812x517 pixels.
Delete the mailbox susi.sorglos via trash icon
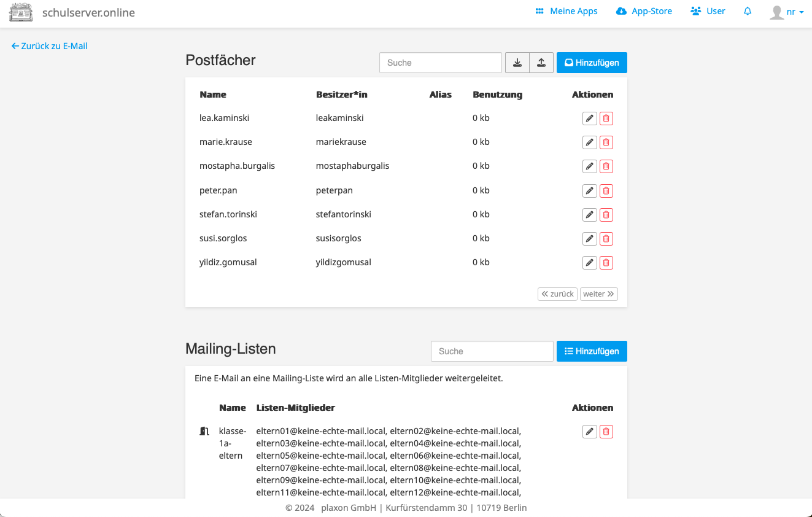[x=606, y=238]
